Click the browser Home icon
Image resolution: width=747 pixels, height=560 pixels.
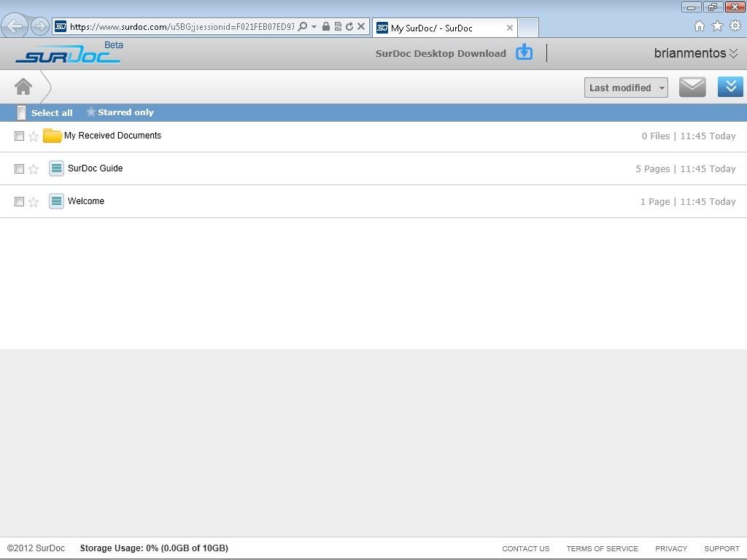pyautogui.click(x=700, y=26)
